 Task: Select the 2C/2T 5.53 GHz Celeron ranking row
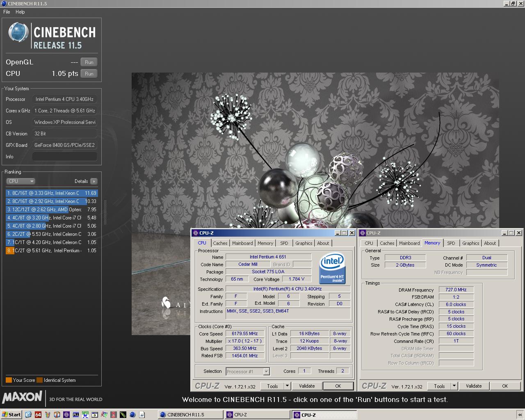[x=52, y=234]
